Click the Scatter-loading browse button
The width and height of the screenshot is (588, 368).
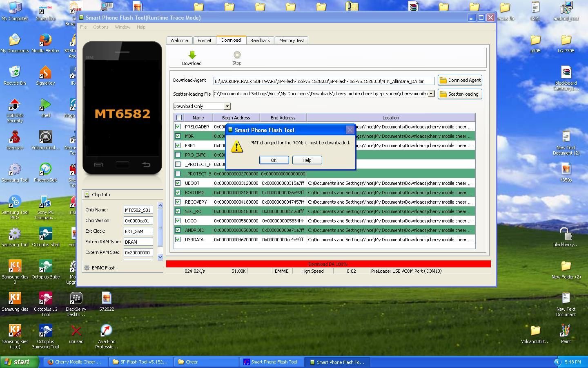point(460,94)
